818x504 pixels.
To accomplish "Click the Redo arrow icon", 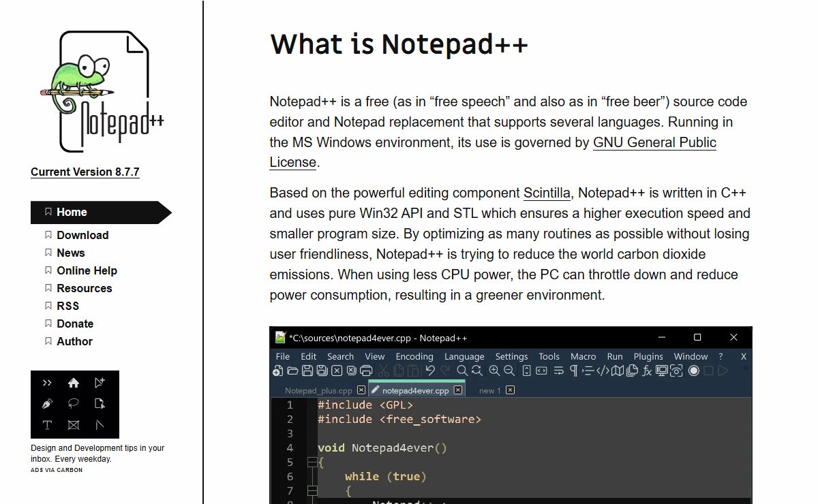I will tap(445, 371).
